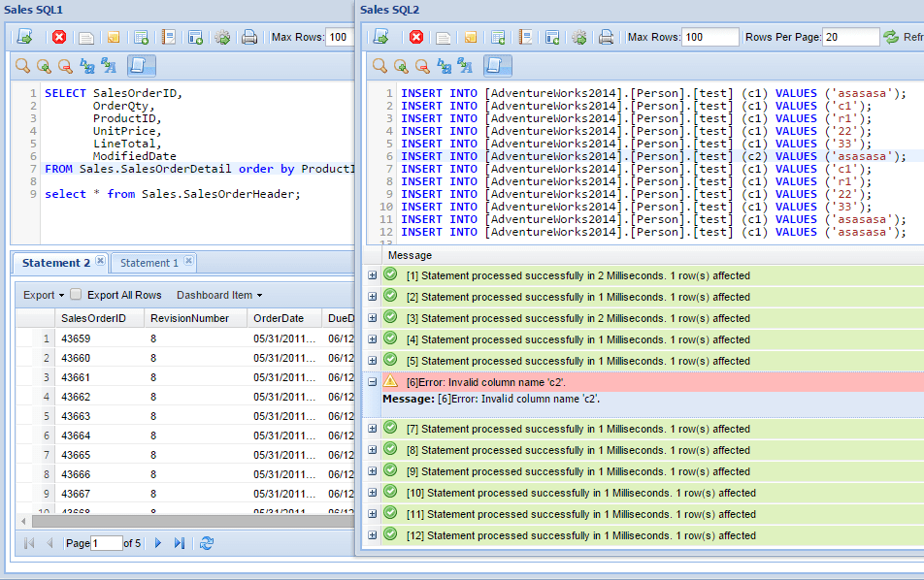Toggle the script view button in Sales SQL2
924x580 pixels.
click(x=498, y=66)
